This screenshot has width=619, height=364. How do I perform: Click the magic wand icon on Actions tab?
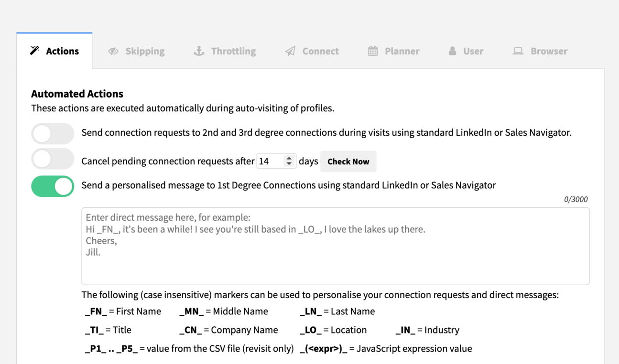(x=34, y=51)
